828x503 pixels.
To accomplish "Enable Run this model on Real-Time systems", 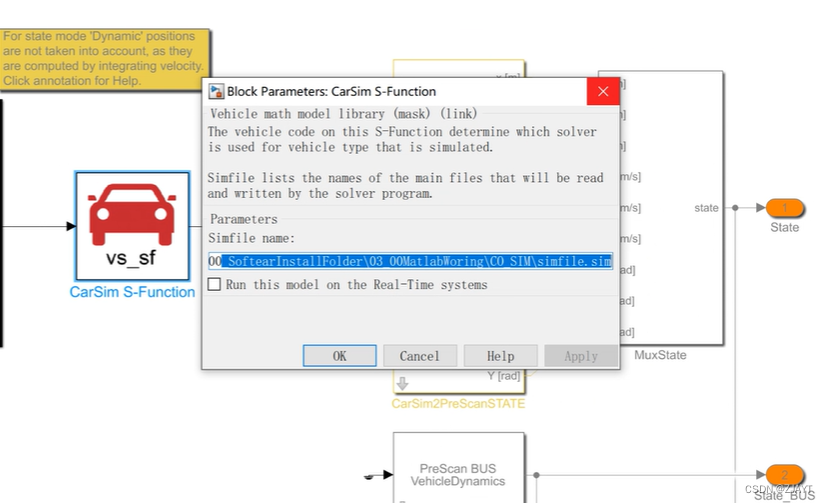I will coord(214,284).
